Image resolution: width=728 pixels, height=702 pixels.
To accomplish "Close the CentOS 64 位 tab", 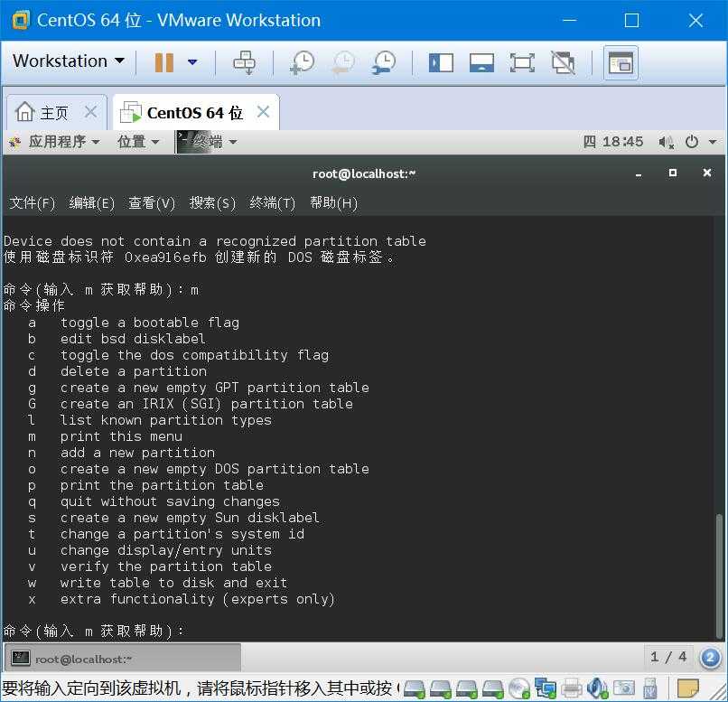I will coord(263,111).
